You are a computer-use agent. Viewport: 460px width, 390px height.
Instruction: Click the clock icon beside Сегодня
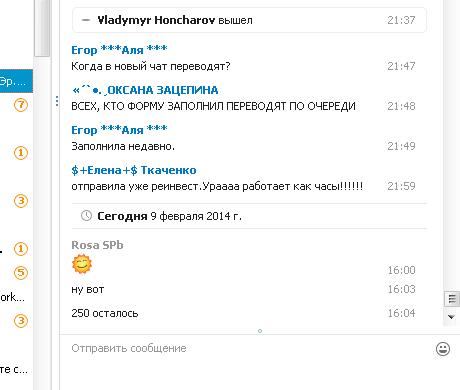point(86,216)
